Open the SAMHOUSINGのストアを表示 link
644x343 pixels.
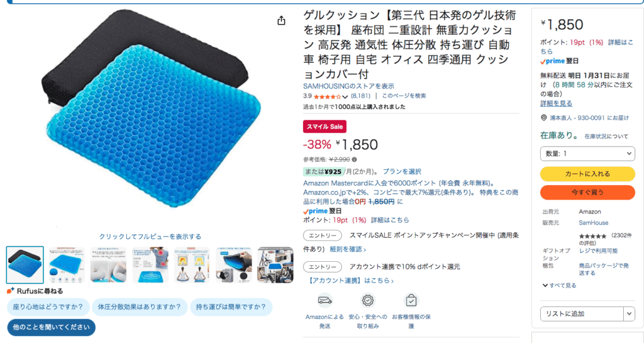click(x=348, y=86)
